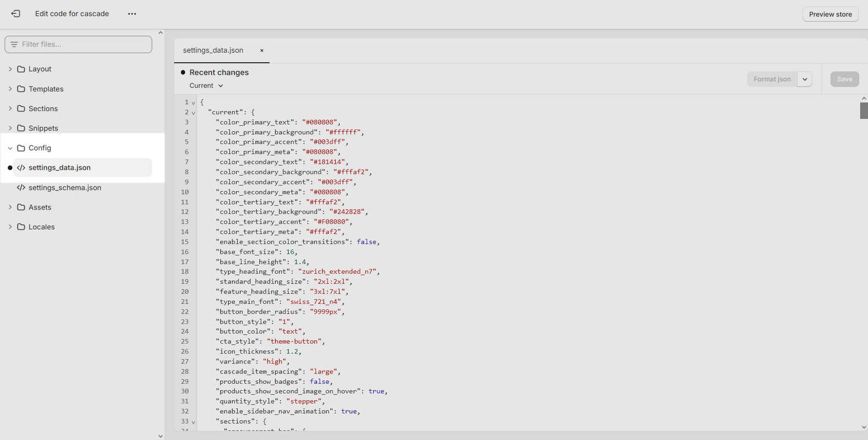
Task: Click the Templates folder icon
Action: pos(21,89)
